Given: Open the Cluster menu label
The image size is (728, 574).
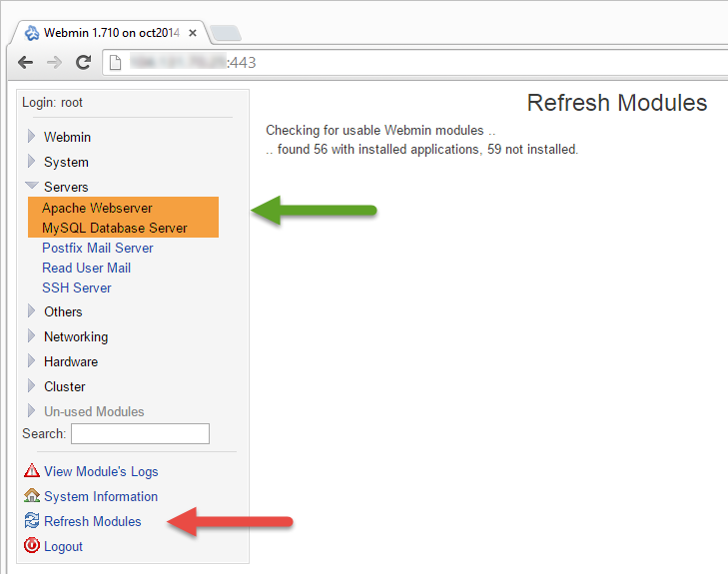Looking at the screenshot, I should point(65,386).
